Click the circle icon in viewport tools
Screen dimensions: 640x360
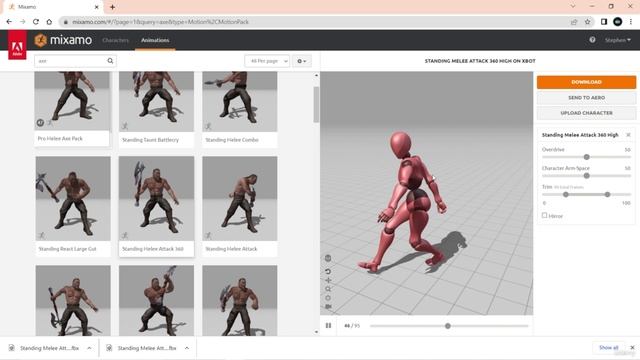[x=328, y=298]
